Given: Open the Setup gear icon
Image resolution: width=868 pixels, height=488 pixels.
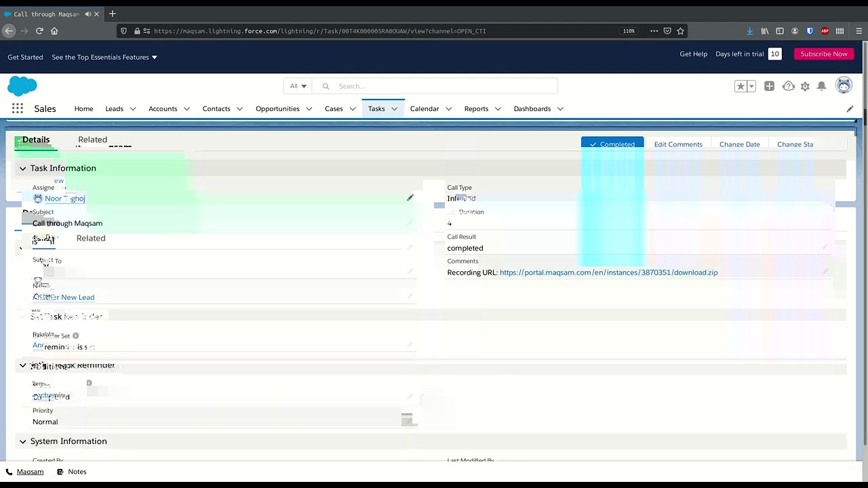Looking at the screenshot, I should (x=805, y=86).
